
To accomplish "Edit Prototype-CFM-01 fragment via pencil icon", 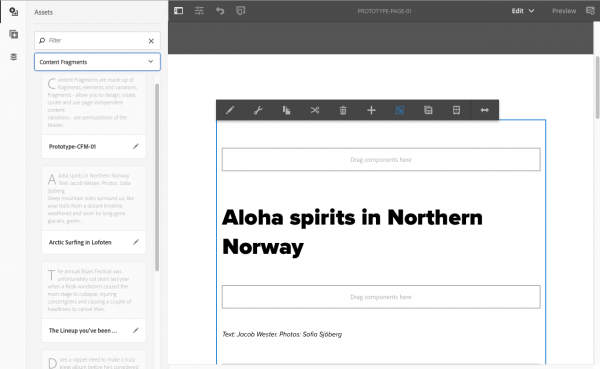I will [x=136, y=146].
